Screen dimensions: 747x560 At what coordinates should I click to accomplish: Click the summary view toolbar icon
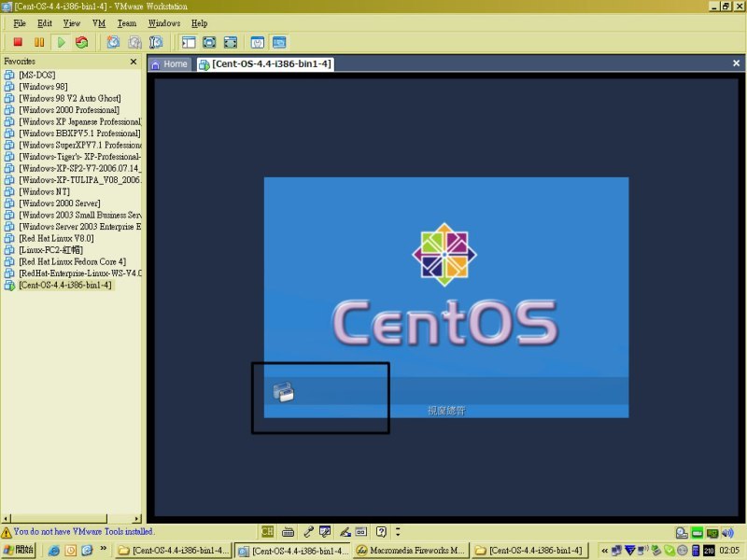[x=258, y=42]
